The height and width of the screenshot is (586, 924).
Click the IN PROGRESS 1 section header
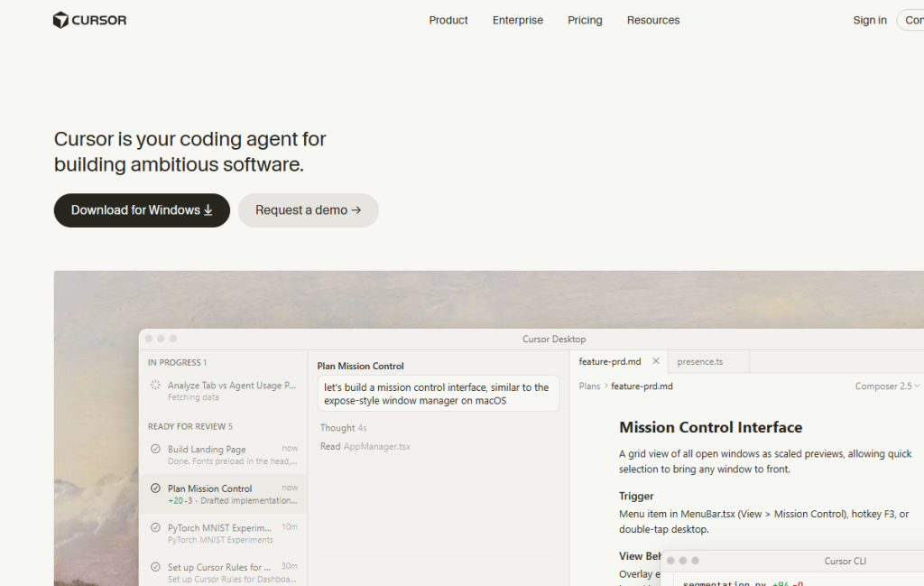pyautogui.click(x=178, y=363)
